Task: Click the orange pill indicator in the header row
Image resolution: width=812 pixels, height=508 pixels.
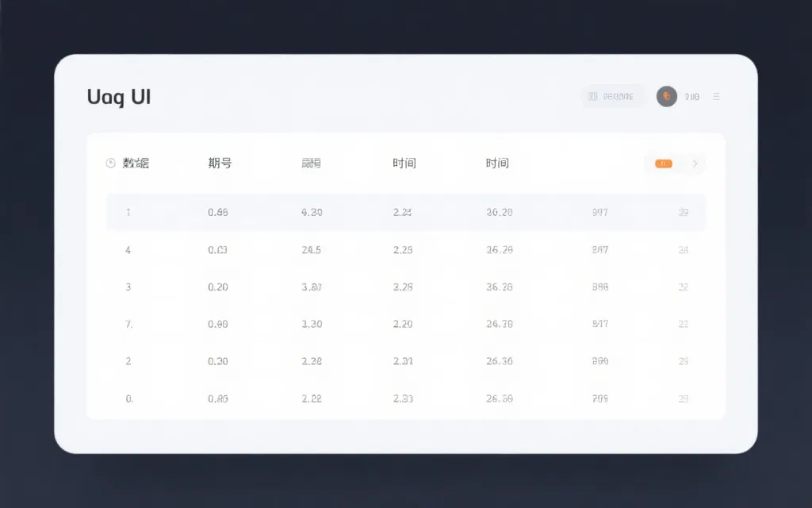Action: [663, 163]
